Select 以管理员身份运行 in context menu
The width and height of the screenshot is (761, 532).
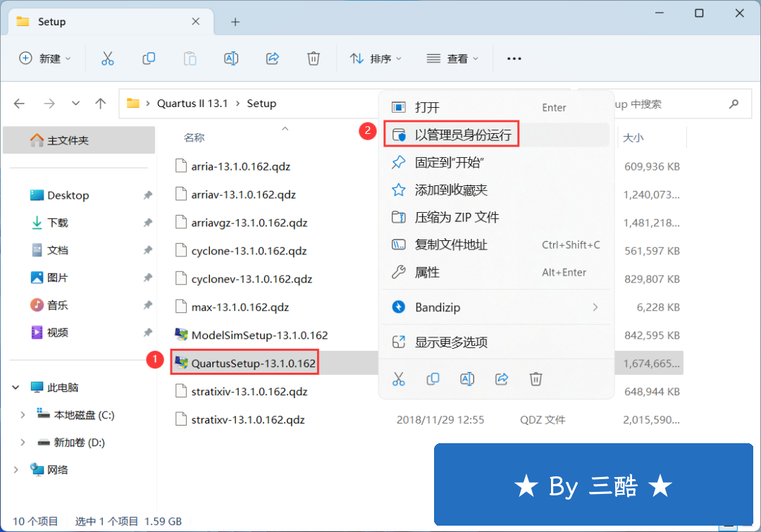462,135
